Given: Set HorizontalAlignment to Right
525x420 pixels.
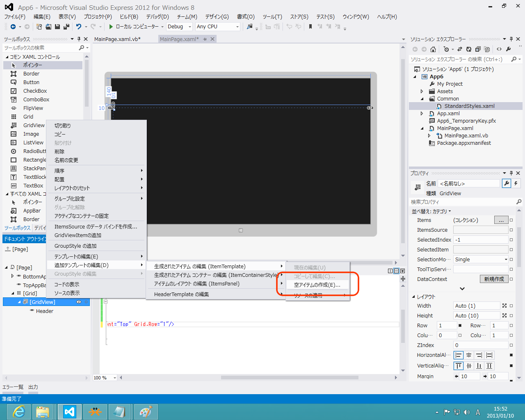Looking at the screenshot, I should [479, 355].
